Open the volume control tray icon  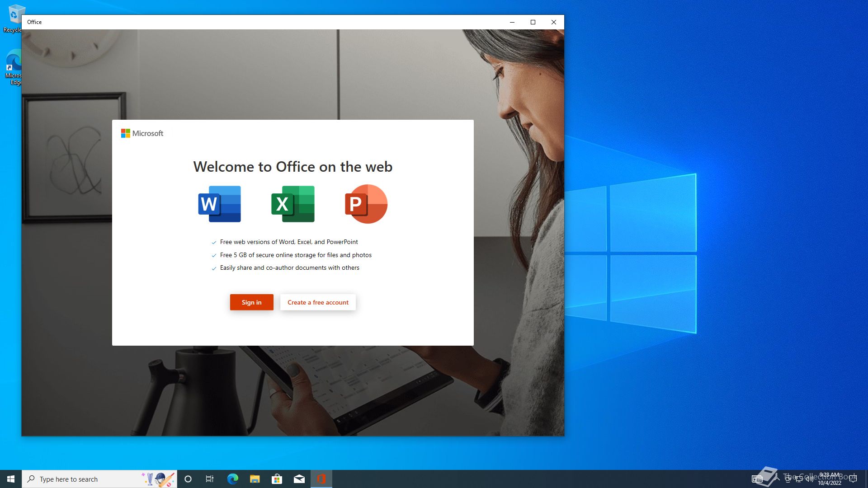tap(810, 479)
